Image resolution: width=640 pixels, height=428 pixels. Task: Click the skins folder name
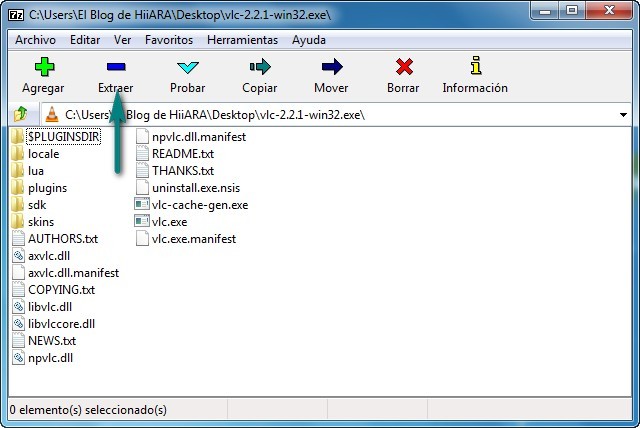click(x=41, y=222)
